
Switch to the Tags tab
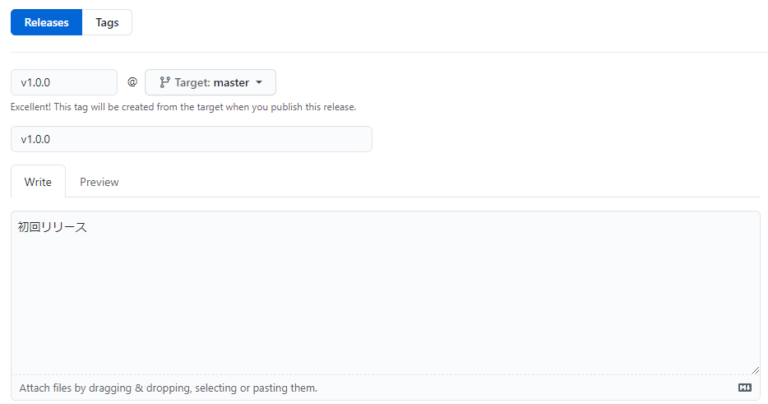(x=107, y=22)
